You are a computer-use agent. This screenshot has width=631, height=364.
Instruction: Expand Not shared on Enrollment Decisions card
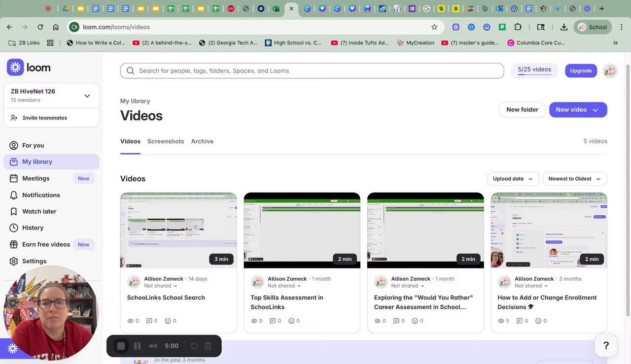pos(531,286)
